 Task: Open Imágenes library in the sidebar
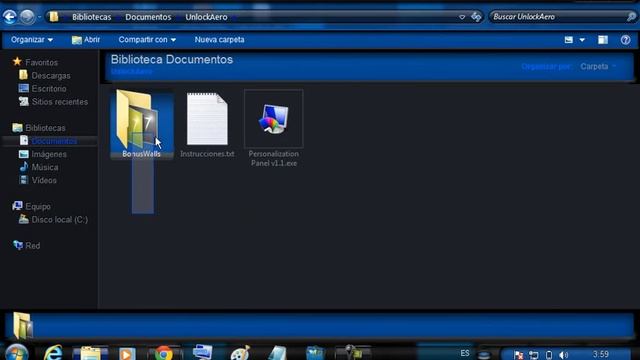(x=42, y=154)
